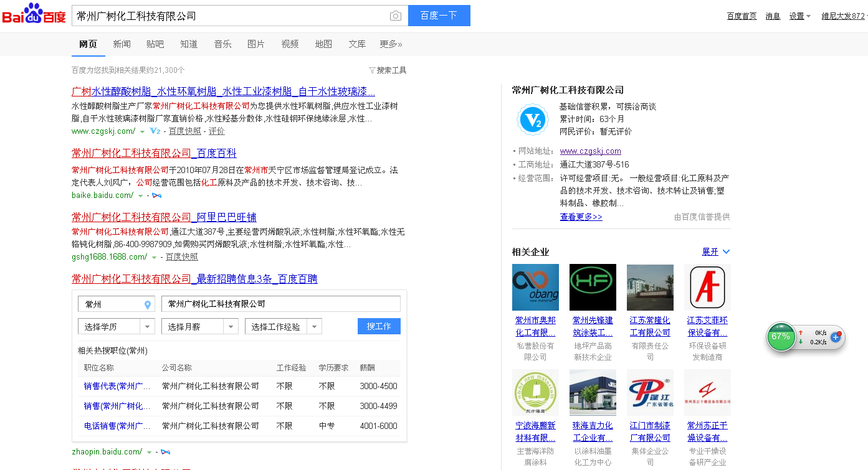
Task: Open 消息 messages link
Action: 773,16
